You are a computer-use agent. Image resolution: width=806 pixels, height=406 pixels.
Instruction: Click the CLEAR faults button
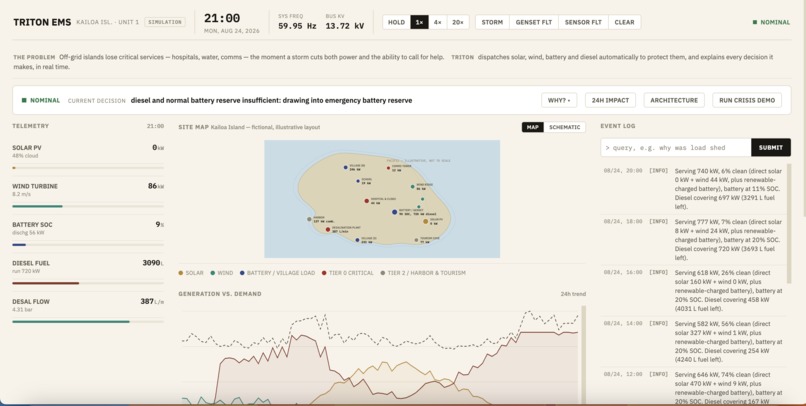click(625, 22)
